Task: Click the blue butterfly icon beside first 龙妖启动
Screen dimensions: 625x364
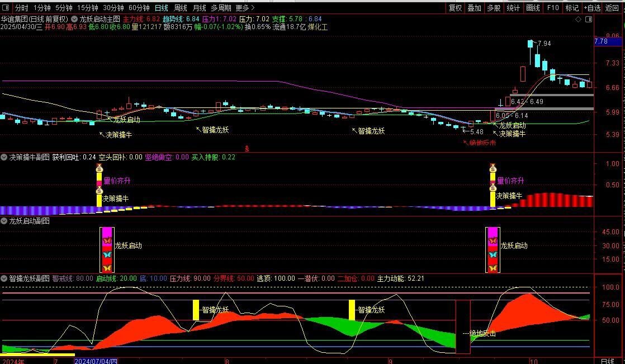Action: (107, 254)
